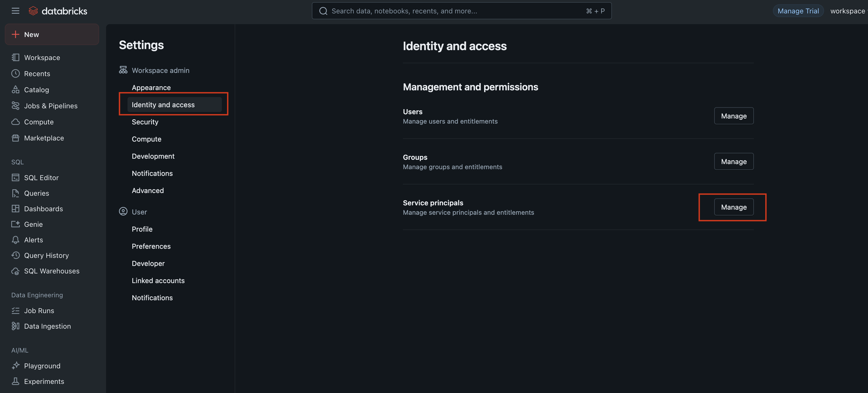Open the Advanced settings section
The image size is (868, 393).
(148, 191)
